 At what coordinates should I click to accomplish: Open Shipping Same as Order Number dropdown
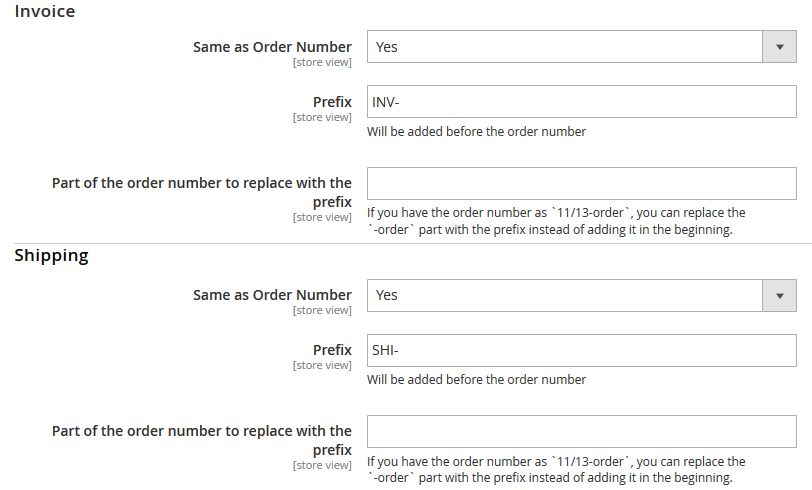pyautogui.click(x=565, y=295)
